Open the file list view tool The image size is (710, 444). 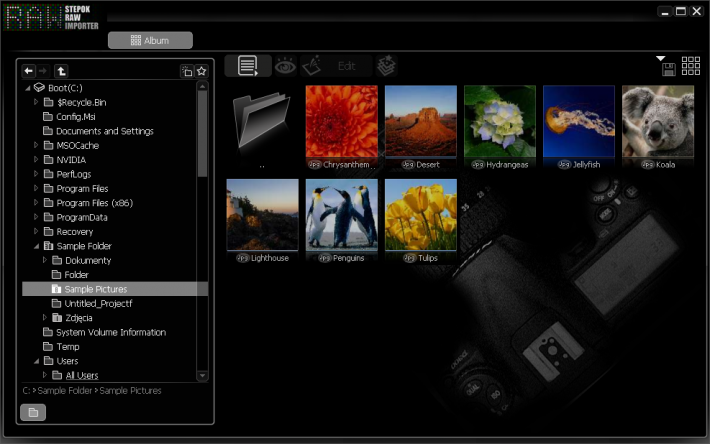(248, 66)
